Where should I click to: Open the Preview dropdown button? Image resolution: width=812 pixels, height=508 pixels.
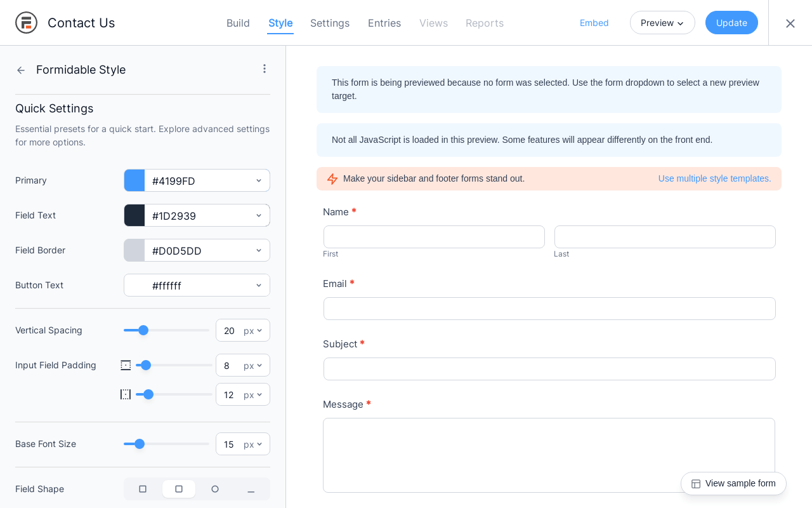click(662, 23)
